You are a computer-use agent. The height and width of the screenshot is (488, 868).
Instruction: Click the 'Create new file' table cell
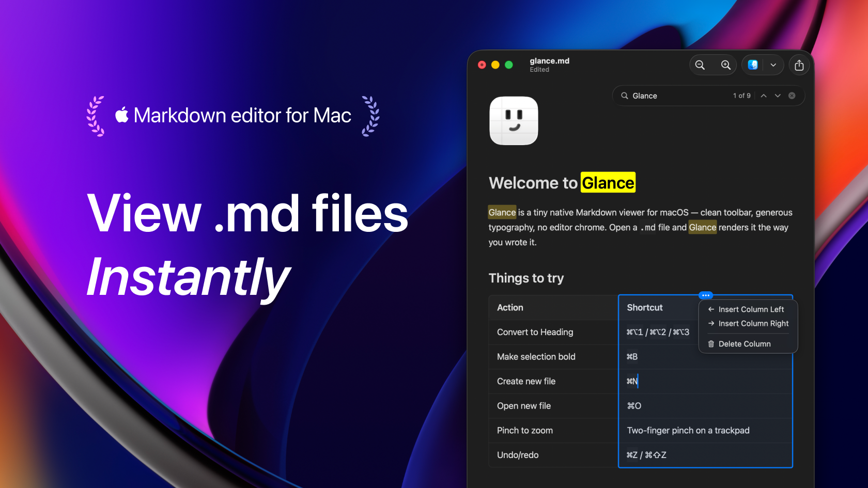pos(553,381)
